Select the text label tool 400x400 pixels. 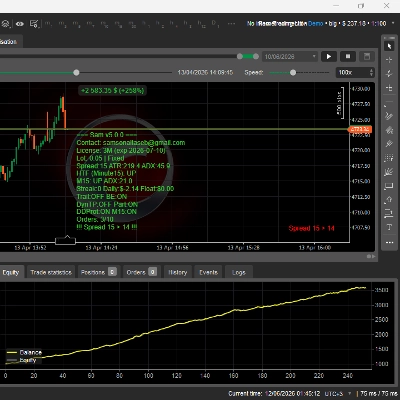click(x=389, y=227)
